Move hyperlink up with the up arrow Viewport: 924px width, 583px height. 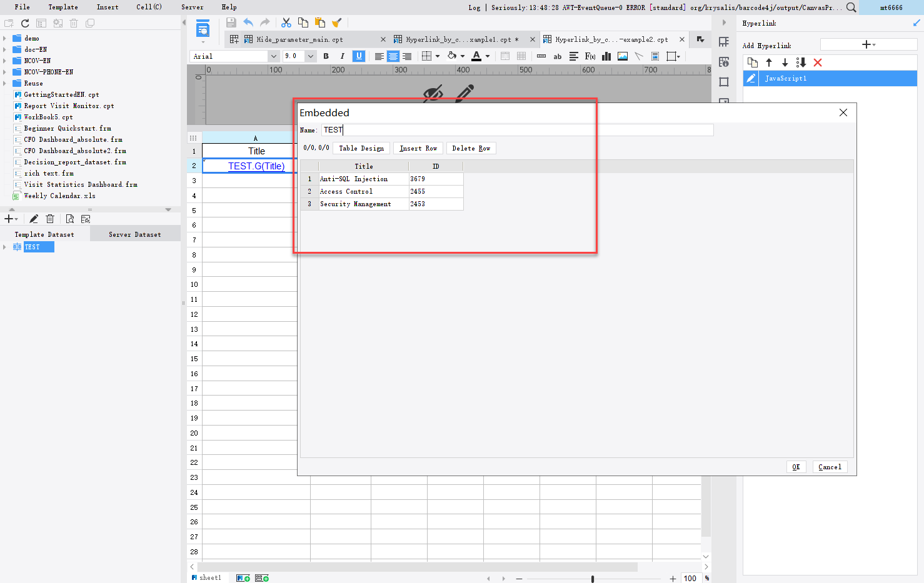pos(769,62)
